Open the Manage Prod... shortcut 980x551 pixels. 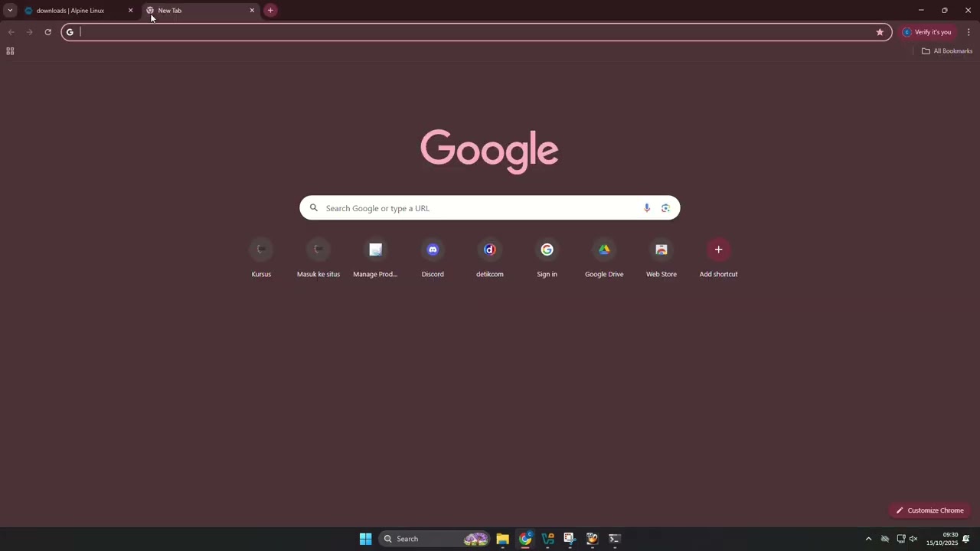point(375,258)
